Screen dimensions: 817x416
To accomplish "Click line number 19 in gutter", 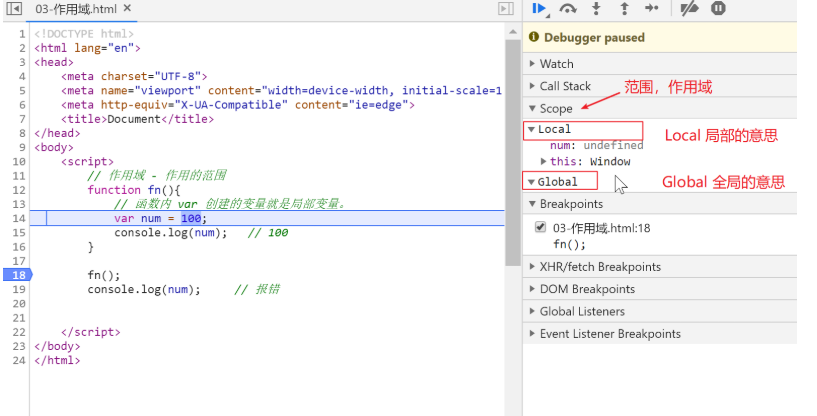I will tap(19, 289).
